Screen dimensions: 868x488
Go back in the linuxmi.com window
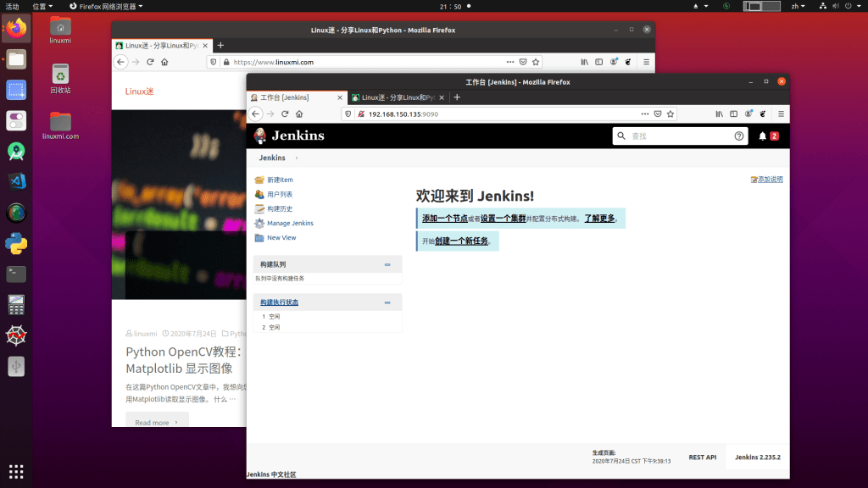click(x=120, y=62)
